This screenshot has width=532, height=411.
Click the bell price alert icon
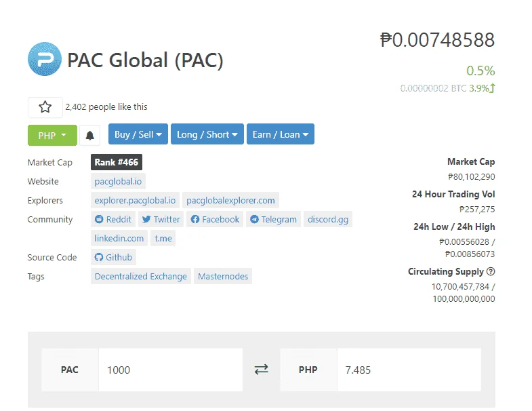click(x=90, y=136)
